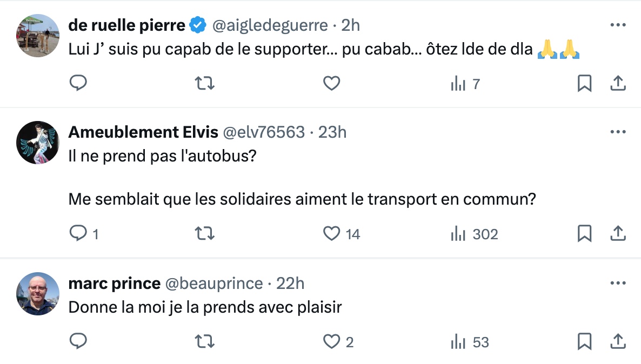Bookmark de ruelle pierre's tweet
The width and height of the screenshot is (641, 364).
585,83
